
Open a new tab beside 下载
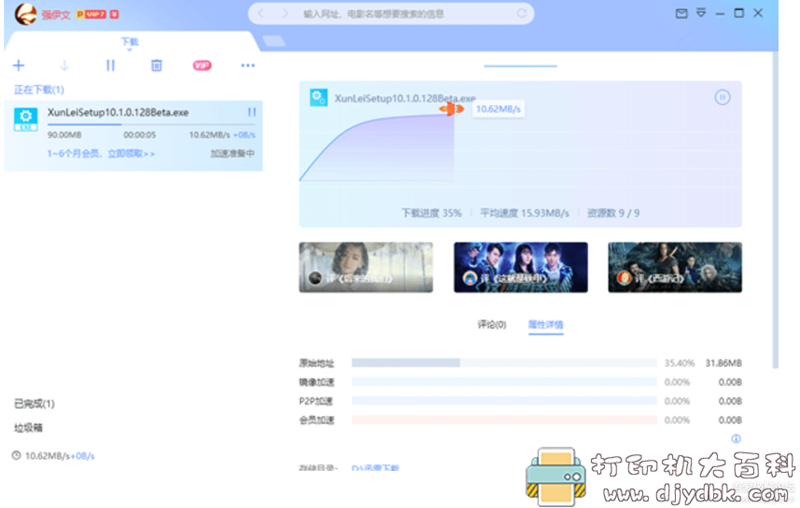click(x=274, y=41)
